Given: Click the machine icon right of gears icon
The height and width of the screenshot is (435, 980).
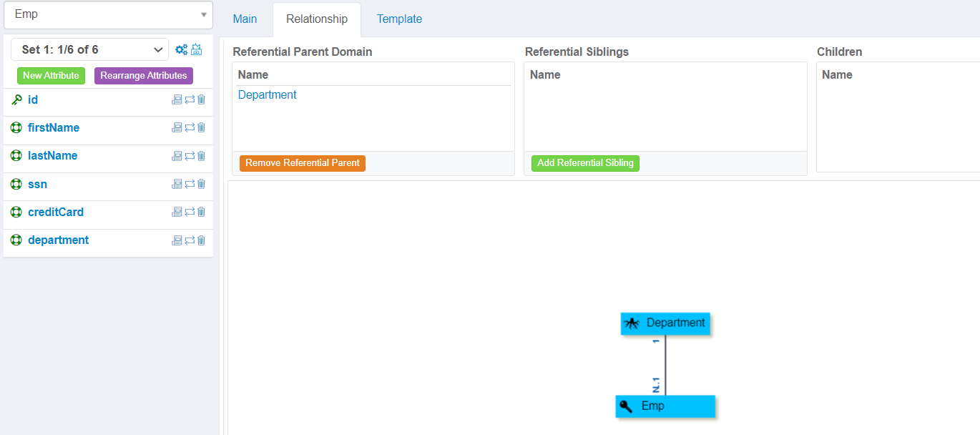Looking at the screenshot, I should 196,50.
